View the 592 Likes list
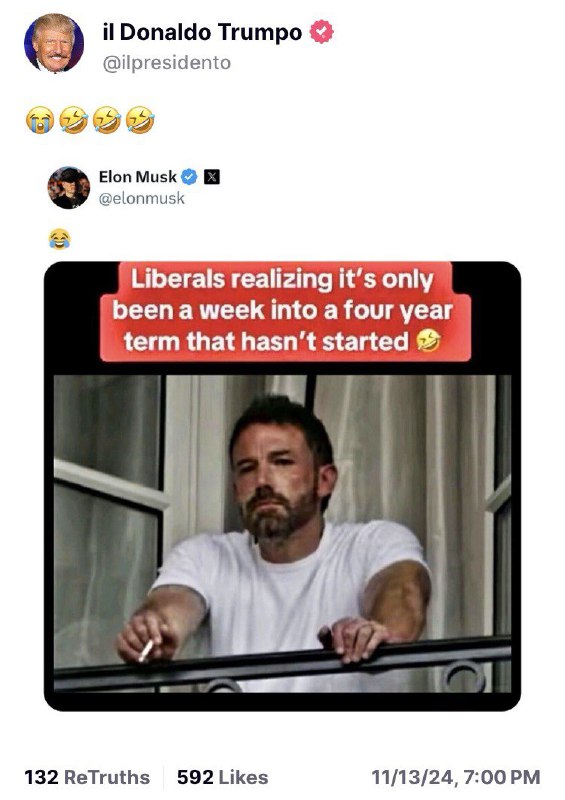 tap(223, 777)
